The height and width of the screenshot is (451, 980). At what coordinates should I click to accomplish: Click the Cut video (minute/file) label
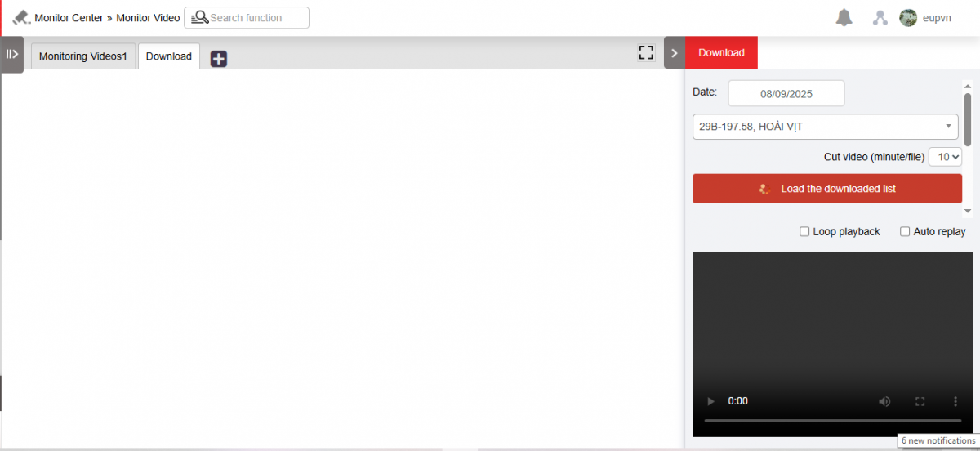point(874,157)
